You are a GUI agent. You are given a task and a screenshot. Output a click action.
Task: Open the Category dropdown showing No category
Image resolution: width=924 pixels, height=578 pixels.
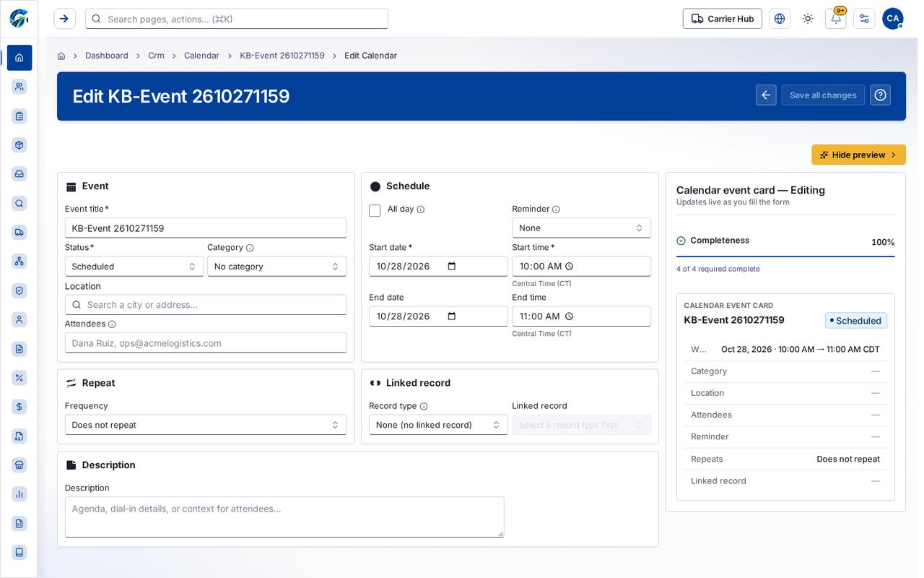pyautogui.click(x=277, y=267)
